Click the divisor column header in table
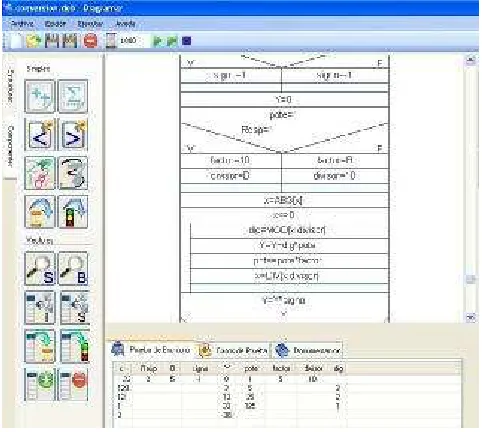This screenshot has height=432, width=482. [x=313, y=368]
